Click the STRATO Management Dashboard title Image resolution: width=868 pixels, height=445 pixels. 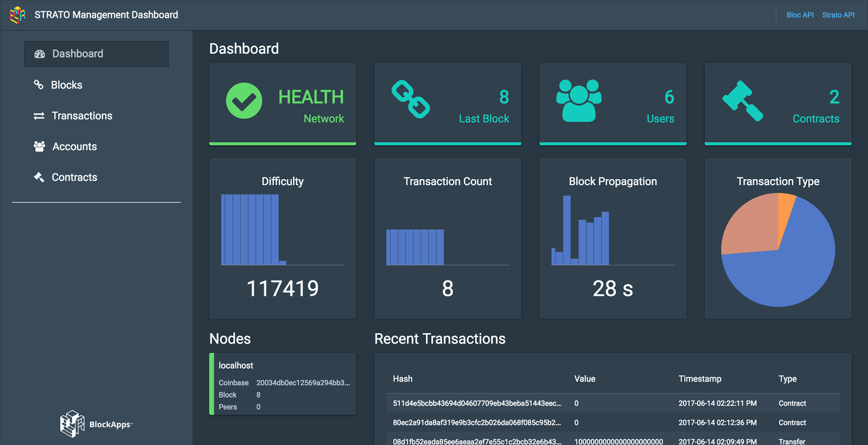coord(106,15)
